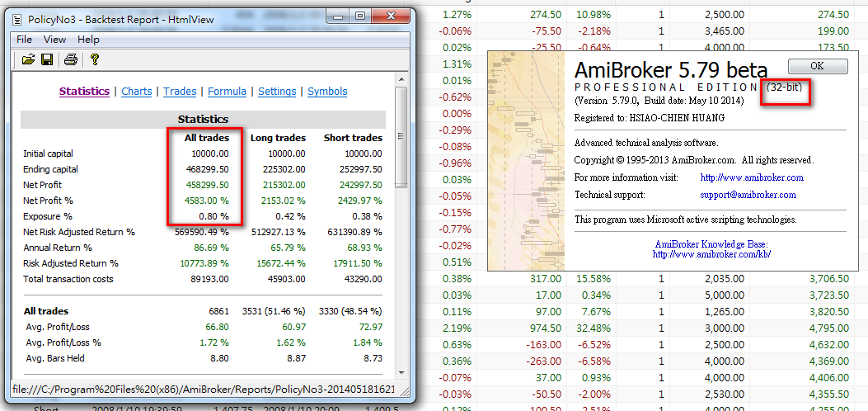This screenshot has height=411, width=868.
Task: Click the All trades count 6861
Action: [218, 311]
